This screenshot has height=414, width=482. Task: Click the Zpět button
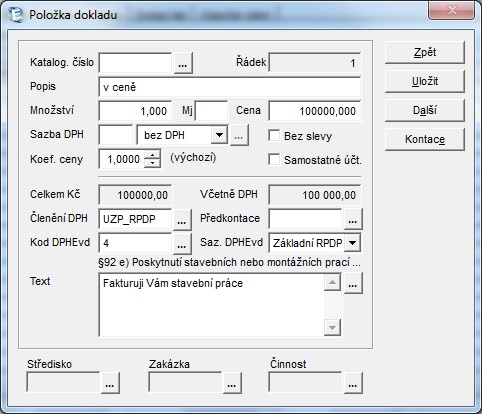(425, 52)
